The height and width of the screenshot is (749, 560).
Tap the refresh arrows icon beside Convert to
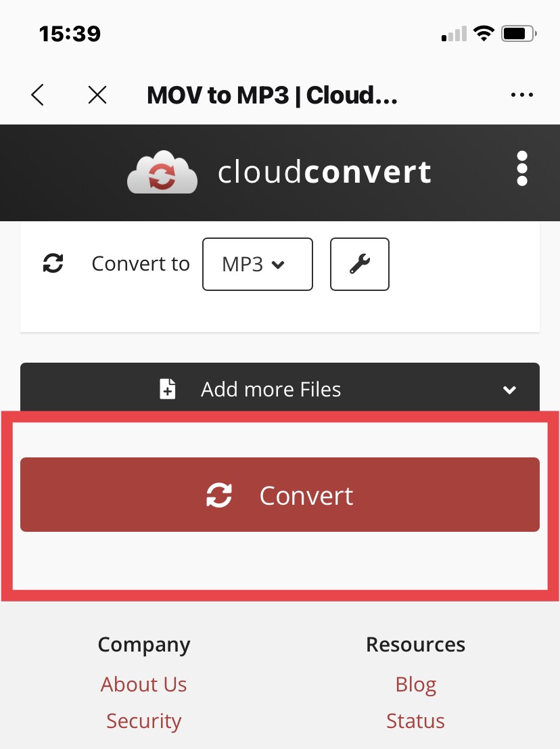click(x=53, y=263)
